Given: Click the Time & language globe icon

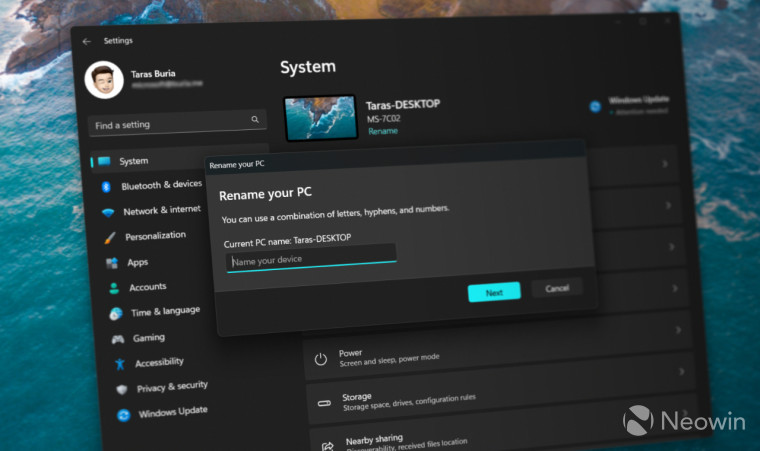Looking at the screenshot, I should tap(116, 314).
